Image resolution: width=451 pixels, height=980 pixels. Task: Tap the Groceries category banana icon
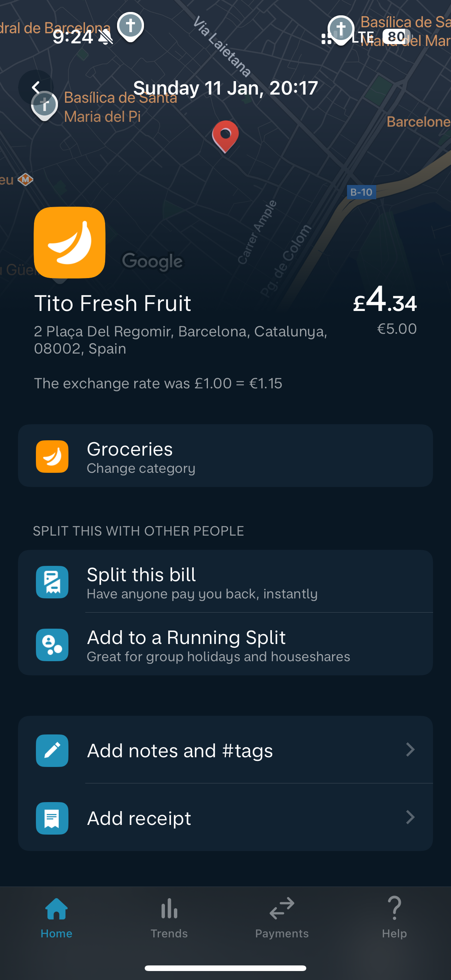(52, 456)
